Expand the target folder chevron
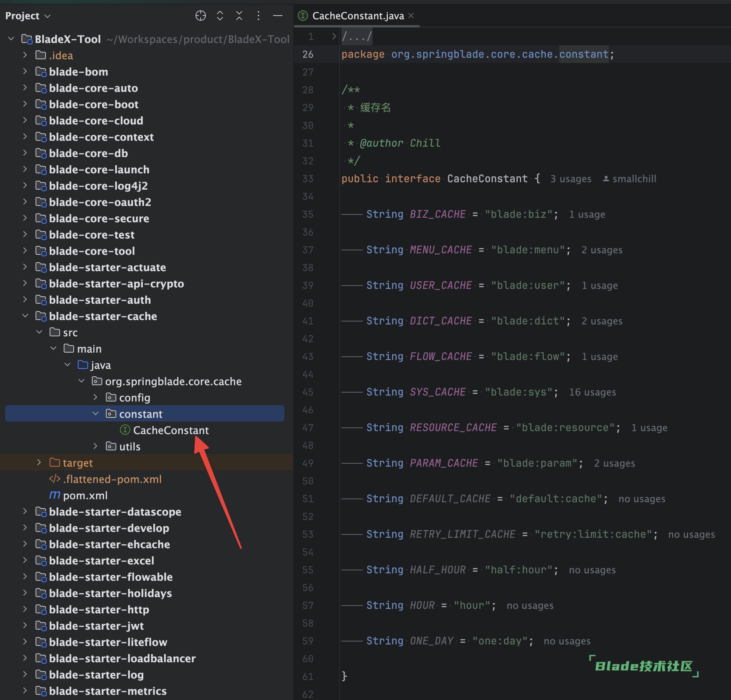Image resolution: width=731 pixels, height=700 pixels. tap(39, 462)
